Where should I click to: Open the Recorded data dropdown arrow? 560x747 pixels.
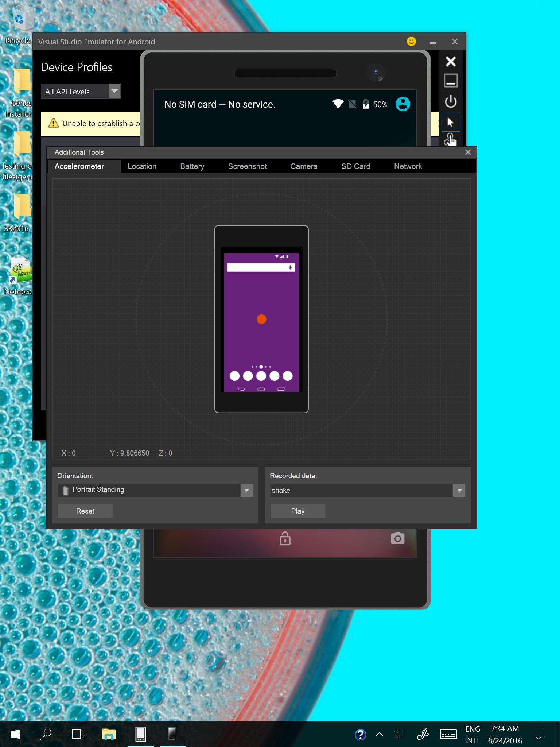tap(459, 490)
